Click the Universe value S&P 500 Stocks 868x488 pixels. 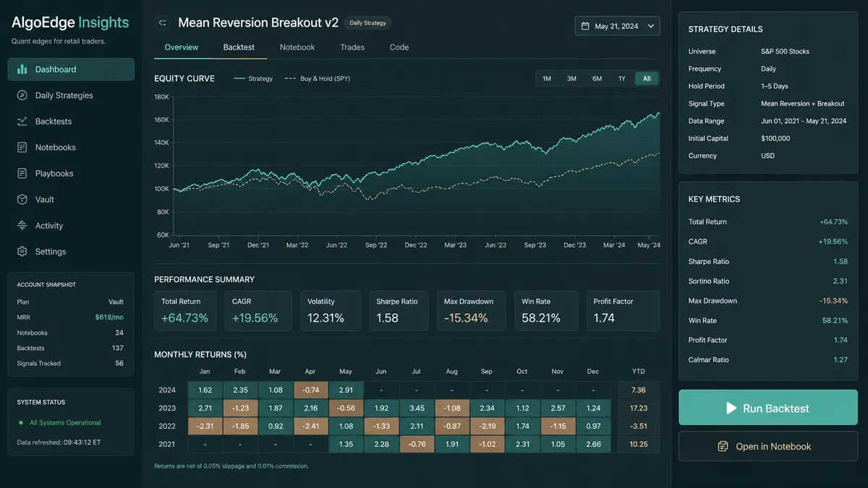(x=785, y=51)
